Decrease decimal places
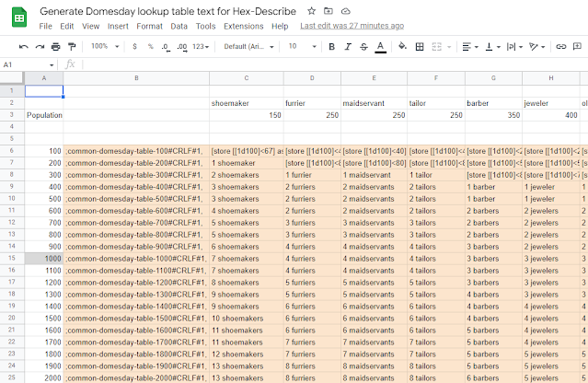 (166, 47)
